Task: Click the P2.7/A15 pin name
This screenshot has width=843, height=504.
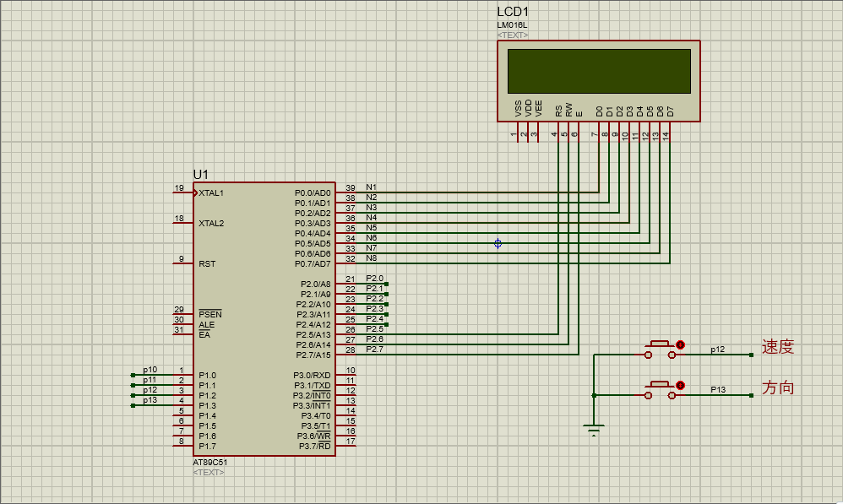Action: coord(313,355)
